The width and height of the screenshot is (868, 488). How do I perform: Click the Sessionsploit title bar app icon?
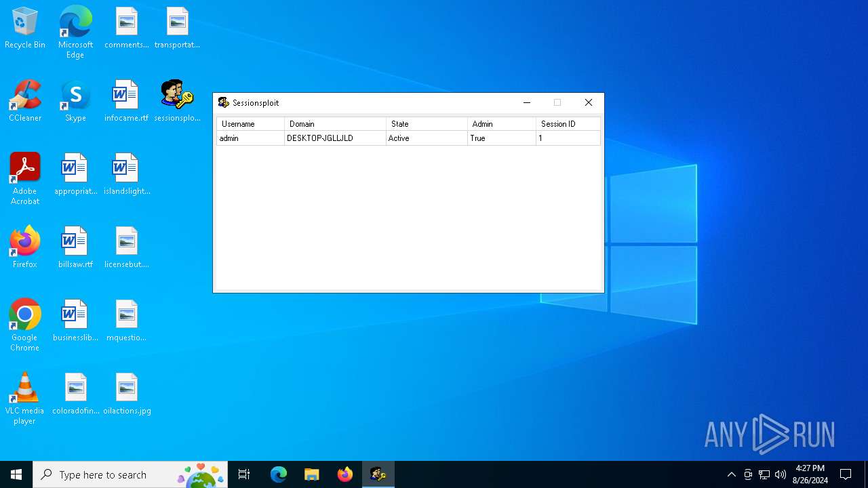(224, 103)
